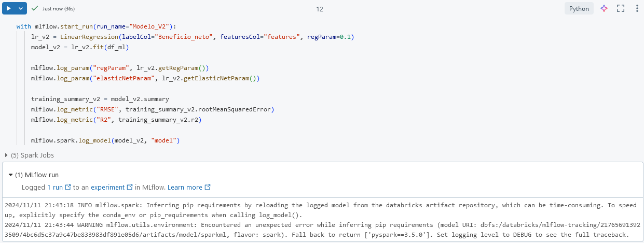This screenshot has height=243, width=644.
Task: Click external-link icon beside "1 run"
Action: pyautogui.click(x=67, y=188)
